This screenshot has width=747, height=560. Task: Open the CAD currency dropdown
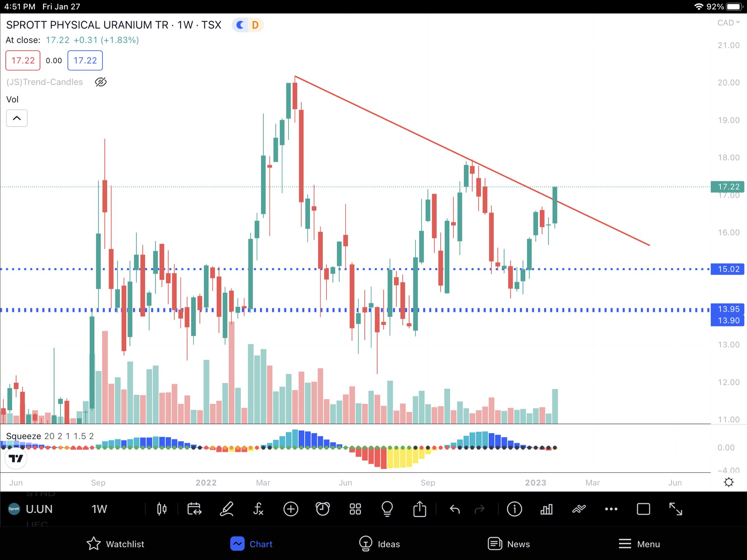tap(728, 23)
